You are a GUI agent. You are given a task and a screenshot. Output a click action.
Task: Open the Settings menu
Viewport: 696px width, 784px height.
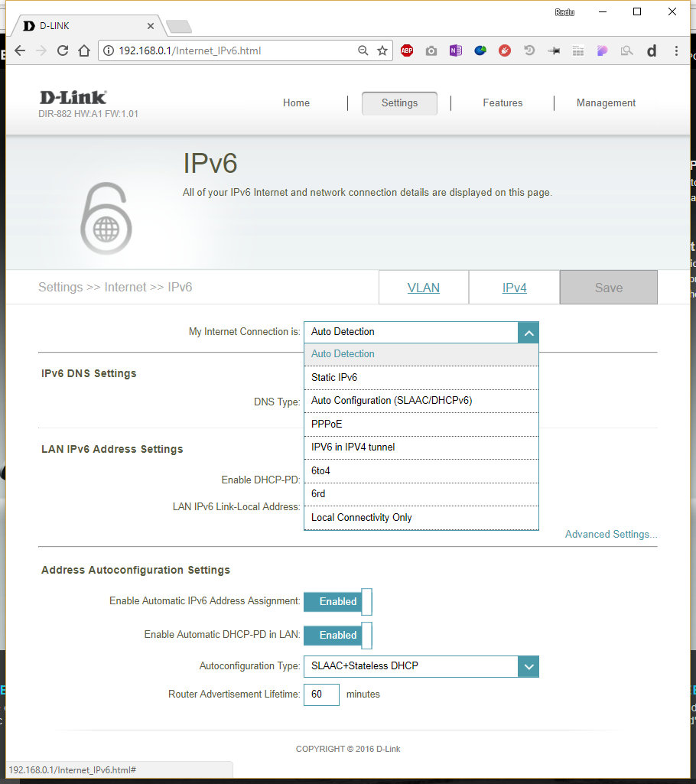[x=399, y=103]
